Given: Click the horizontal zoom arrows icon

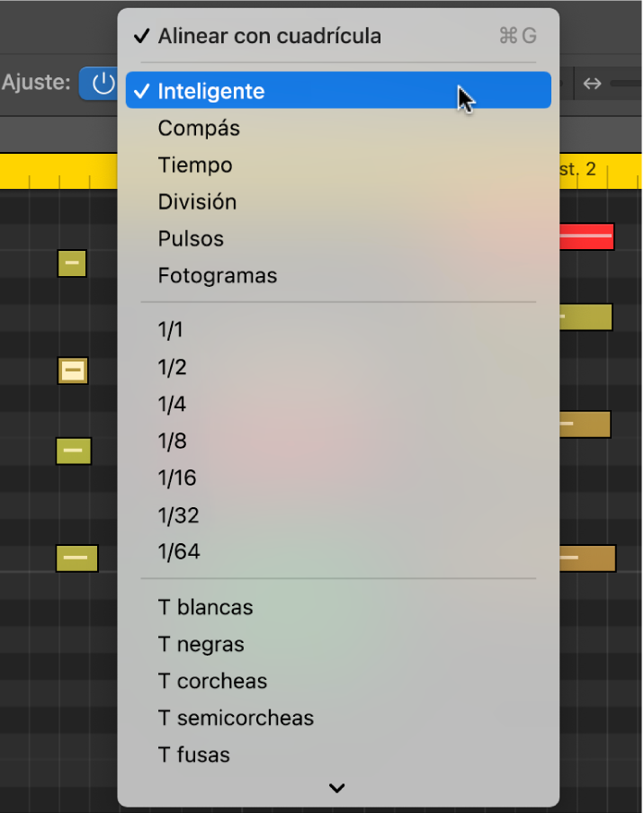Looking at the screenshot, I should [592, 84].
